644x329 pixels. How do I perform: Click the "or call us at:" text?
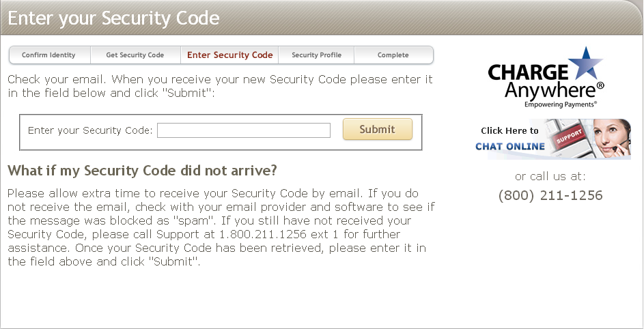click(x=550, y=176)
